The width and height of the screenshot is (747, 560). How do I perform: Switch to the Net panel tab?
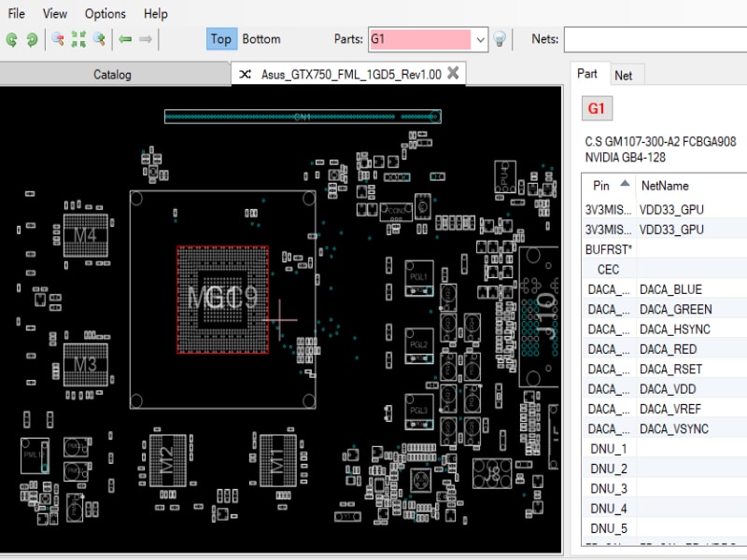point(624,76)
